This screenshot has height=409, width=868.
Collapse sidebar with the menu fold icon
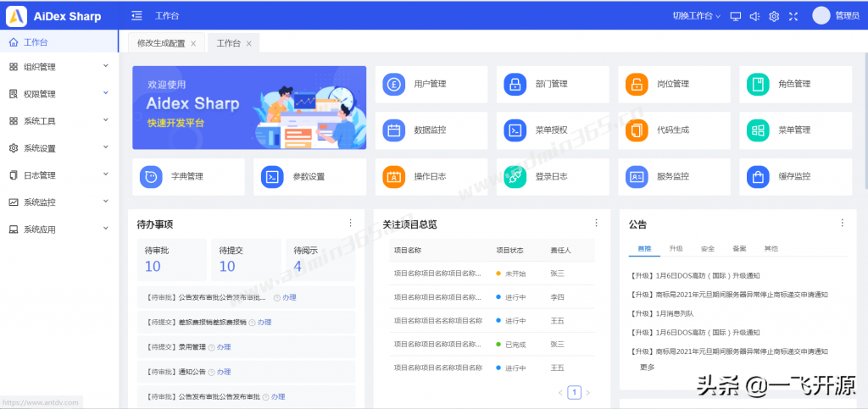point(136,16)
